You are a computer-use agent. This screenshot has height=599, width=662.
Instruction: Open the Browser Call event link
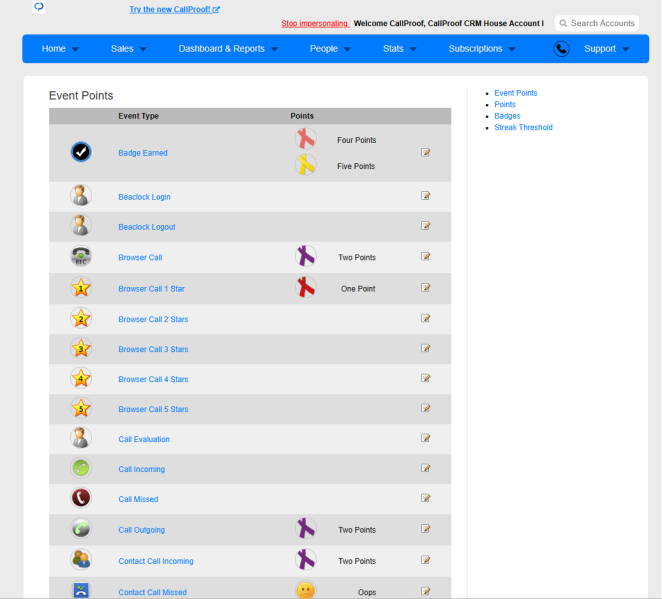pos(140,257)
